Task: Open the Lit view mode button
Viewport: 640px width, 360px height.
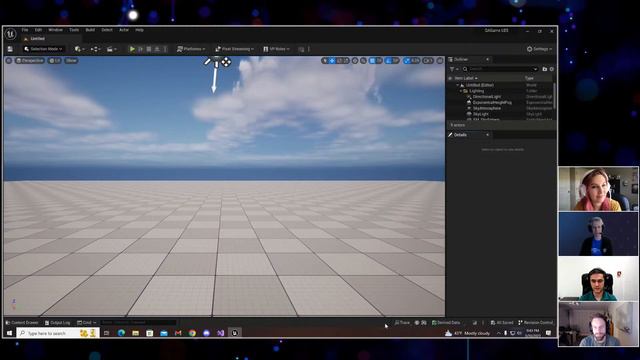Action: 55,60
